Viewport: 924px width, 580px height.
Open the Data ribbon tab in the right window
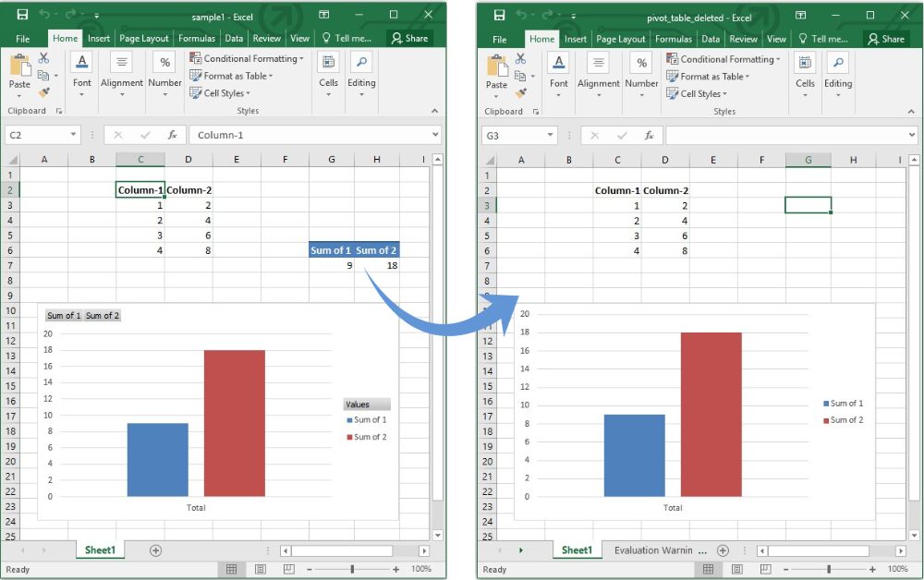click(x=710, y=39)
